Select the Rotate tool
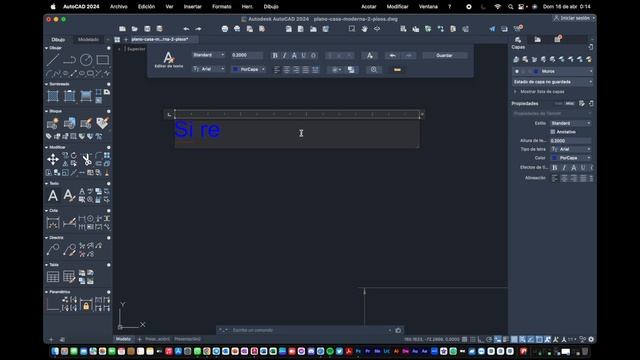Screen dimensions: 640x360 click(x=73, y=156)
